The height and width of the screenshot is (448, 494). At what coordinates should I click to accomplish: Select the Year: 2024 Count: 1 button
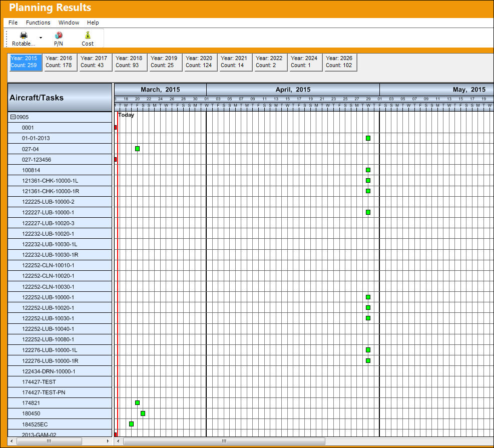pyautogui.click(x=306, y=62)
